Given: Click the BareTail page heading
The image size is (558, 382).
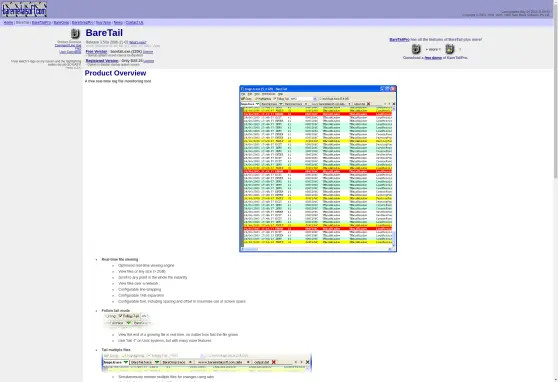Looking at the screenshot, I should click(104, 33).
